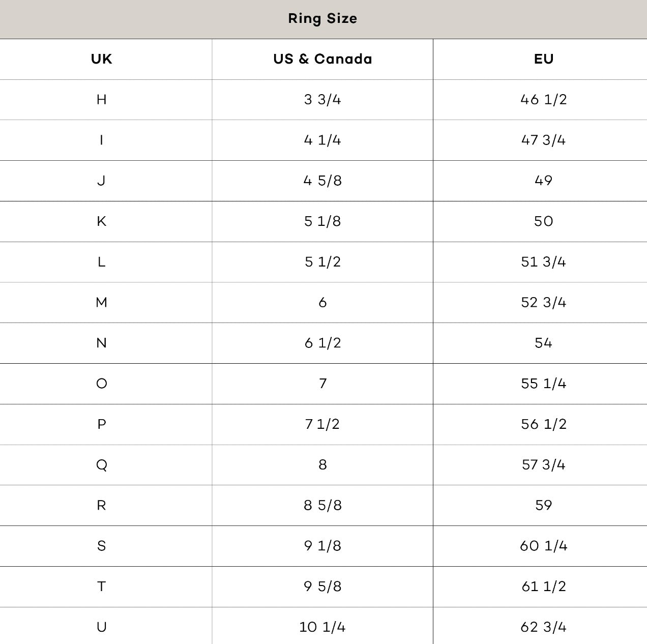The width and height of the screenshot is (647, 644).
Task: Click US size 8 5/8 cell
Action: pos(322,505)
